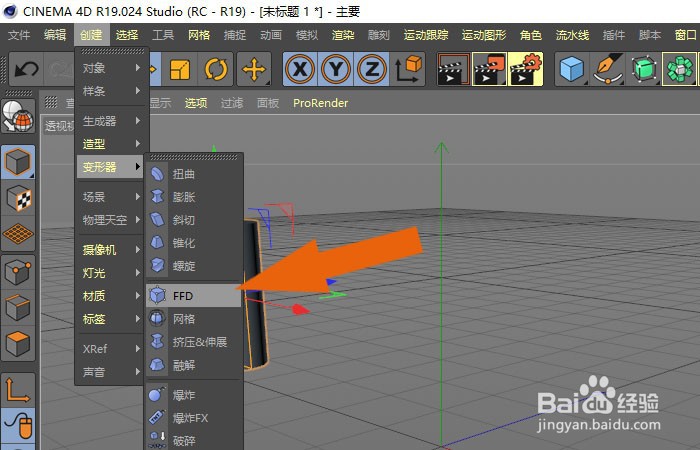Toggle the Y axis lock
Viewport: 700px width, 450px height.
point(336,69)
